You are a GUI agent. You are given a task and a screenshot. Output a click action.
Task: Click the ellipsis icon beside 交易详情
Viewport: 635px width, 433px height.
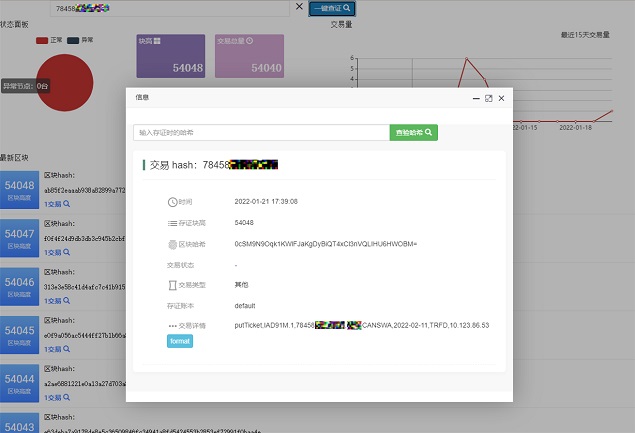click(172, 326)
